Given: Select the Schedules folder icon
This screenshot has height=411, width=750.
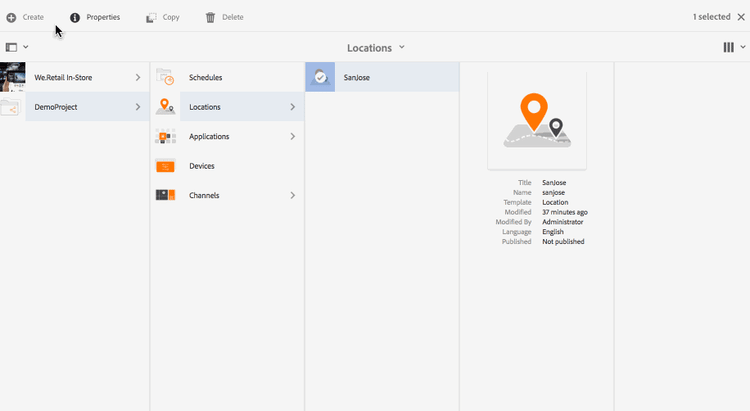Looking at the screenshot, I should tap(165, 77).
